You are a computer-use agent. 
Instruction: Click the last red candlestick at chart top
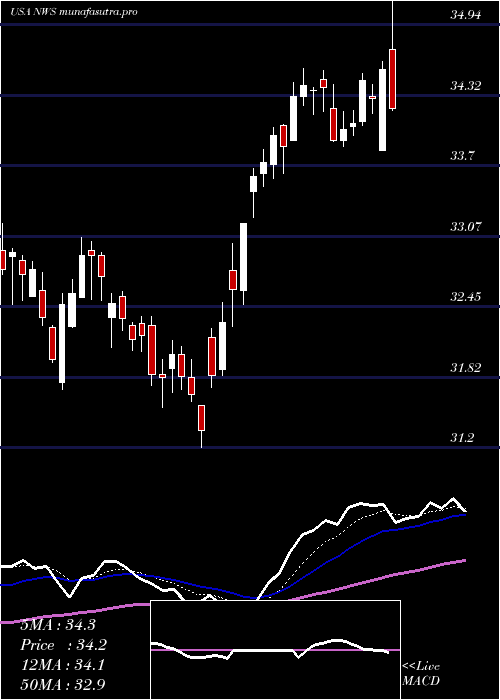pos(393,79)
